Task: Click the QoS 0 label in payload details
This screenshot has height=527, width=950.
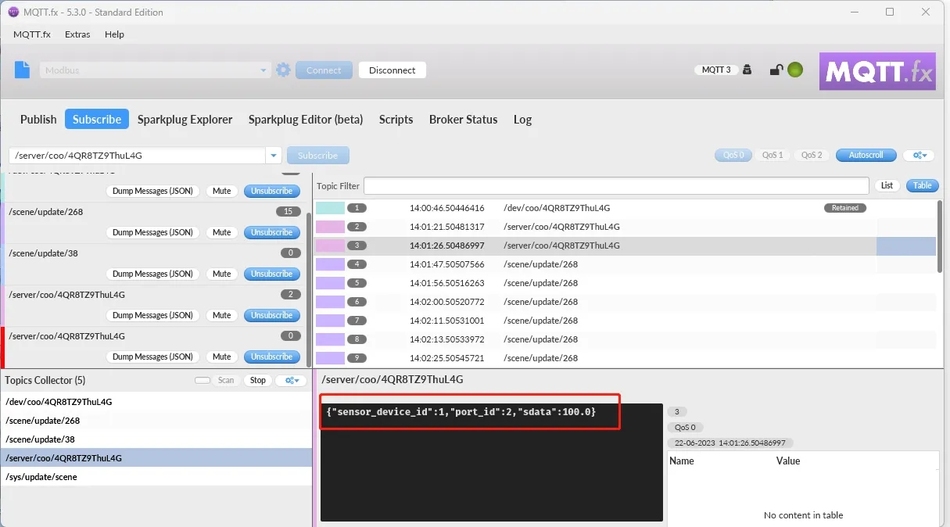Action: [685, 427]
